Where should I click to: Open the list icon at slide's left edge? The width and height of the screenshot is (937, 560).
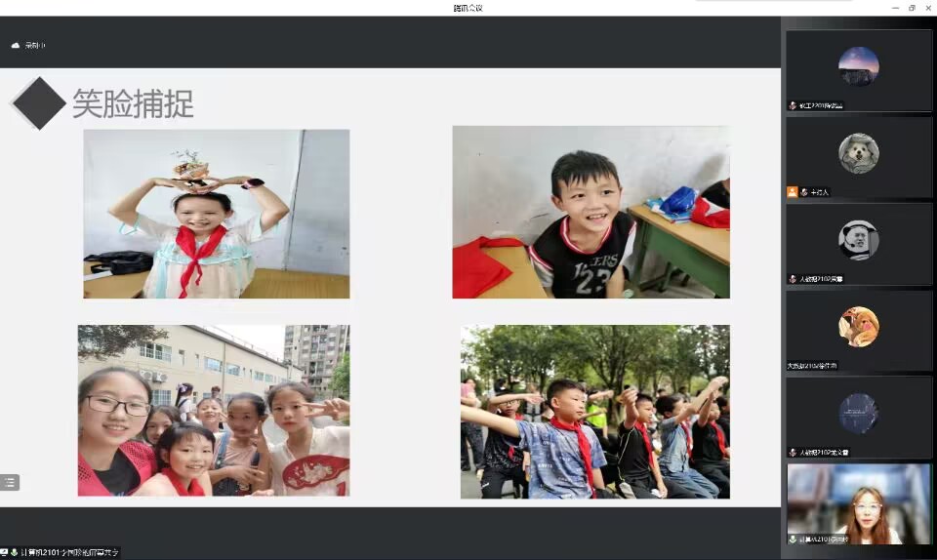(x=10, y=481)
